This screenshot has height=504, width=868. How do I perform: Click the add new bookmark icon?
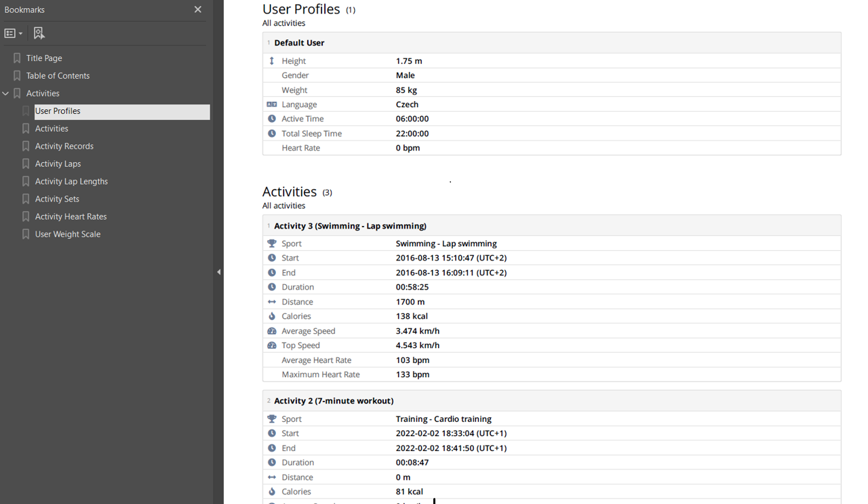pos(39,33)
